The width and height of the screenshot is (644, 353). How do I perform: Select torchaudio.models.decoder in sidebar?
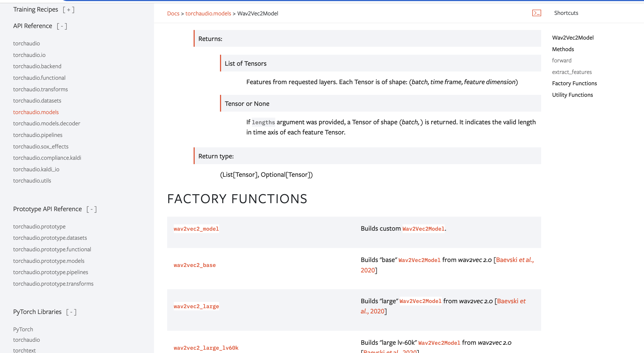46,123
